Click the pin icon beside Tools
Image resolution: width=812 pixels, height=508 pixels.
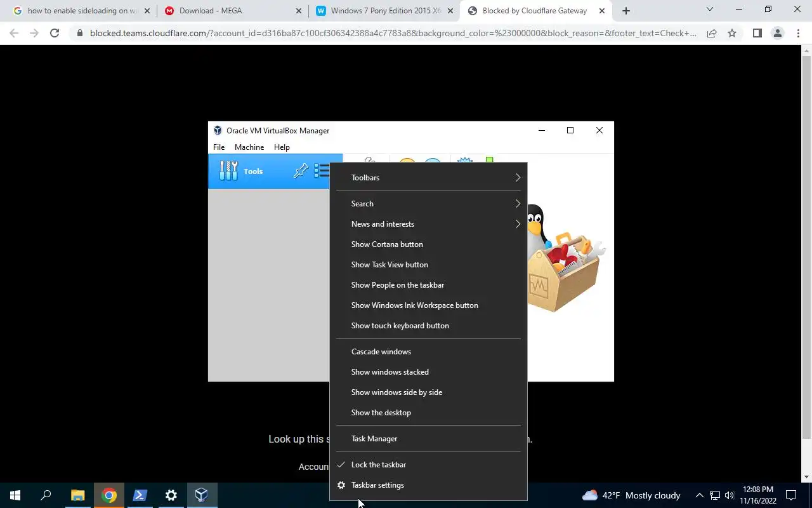click(301, 171)
